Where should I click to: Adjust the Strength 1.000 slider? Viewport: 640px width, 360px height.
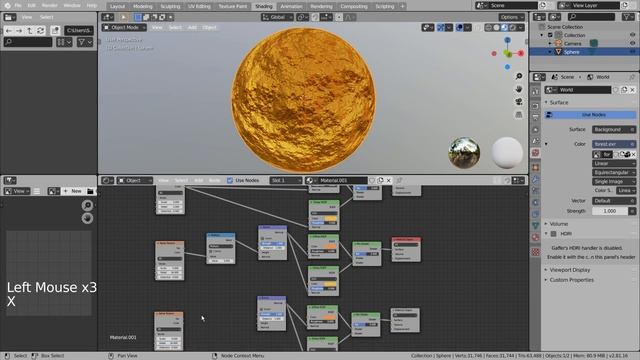click(610, 211)
